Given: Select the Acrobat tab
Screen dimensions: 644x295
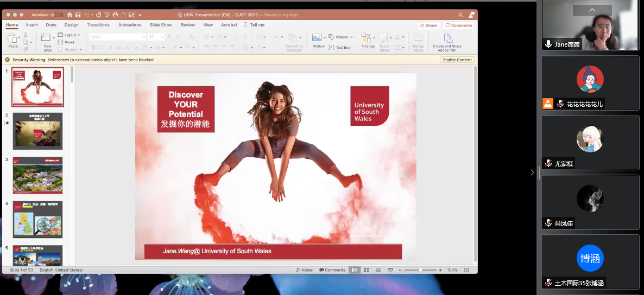Looking at the screenshot, I should pos(229,25).
